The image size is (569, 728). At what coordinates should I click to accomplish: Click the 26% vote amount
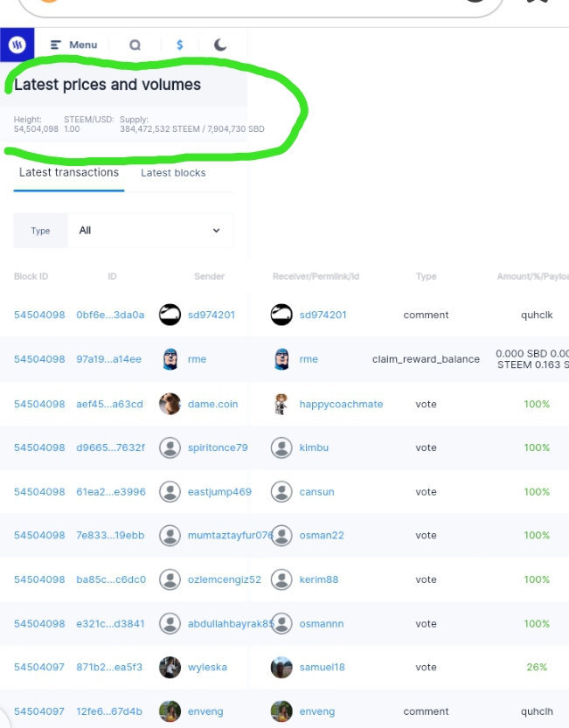click(x=537, y=667)
